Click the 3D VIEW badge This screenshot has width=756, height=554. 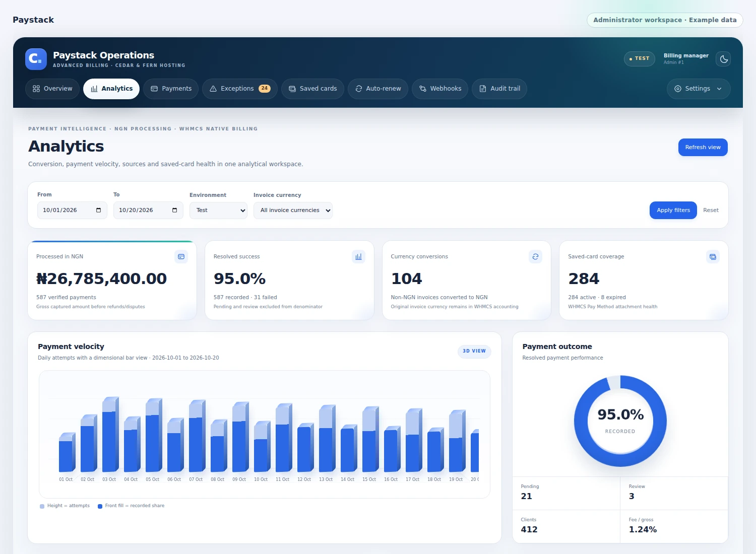[474, 351]
